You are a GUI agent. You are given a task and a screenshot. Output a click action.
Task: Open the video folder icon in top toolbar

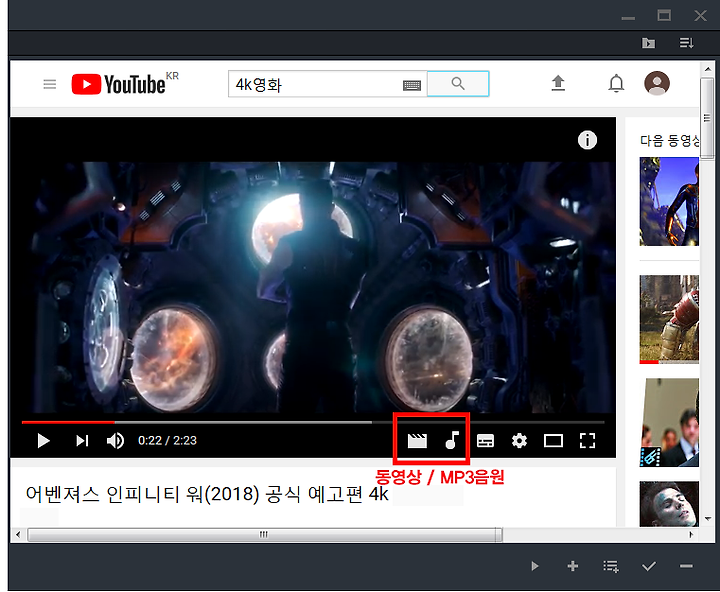(x=648, y=43)
